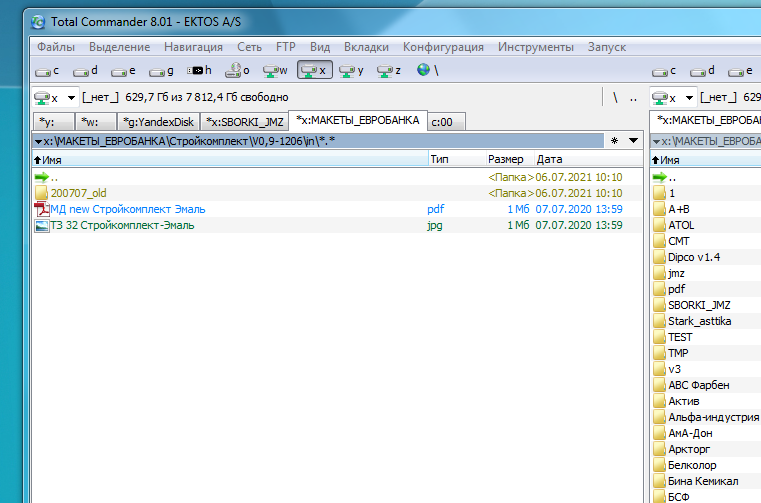Click folder icon next to ATOL
761x503 pixels.
tap(659, 225)
